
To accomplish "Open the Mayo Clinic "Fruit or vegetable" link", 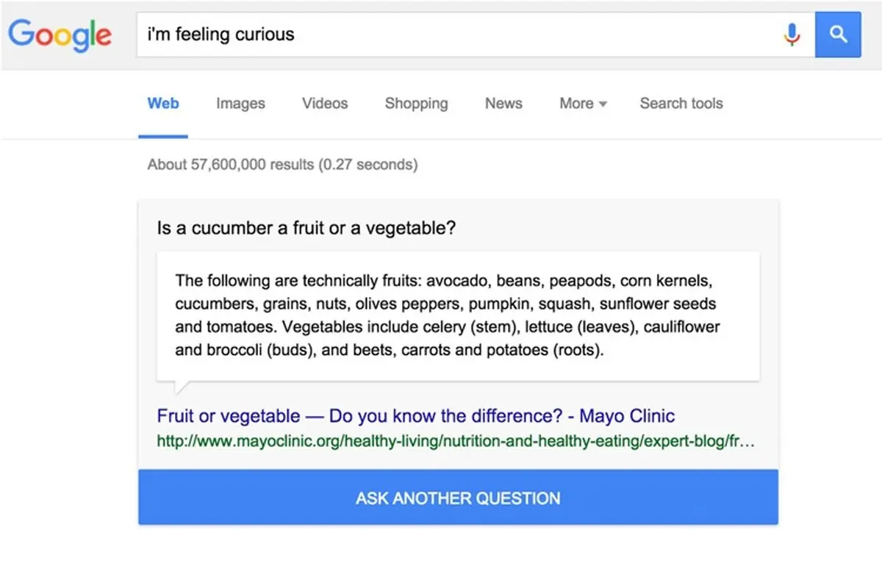I will [x=415, y=416].
